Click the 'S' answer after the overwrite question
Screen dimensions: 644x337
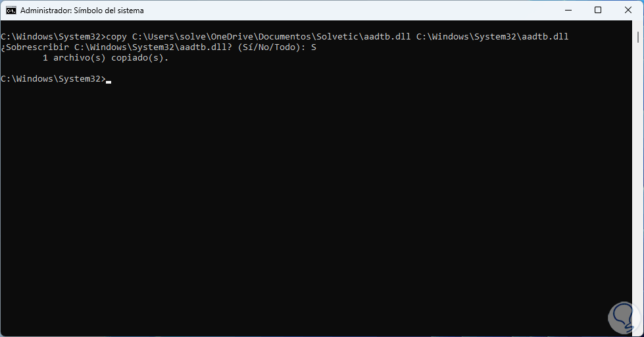coord(314,47)
